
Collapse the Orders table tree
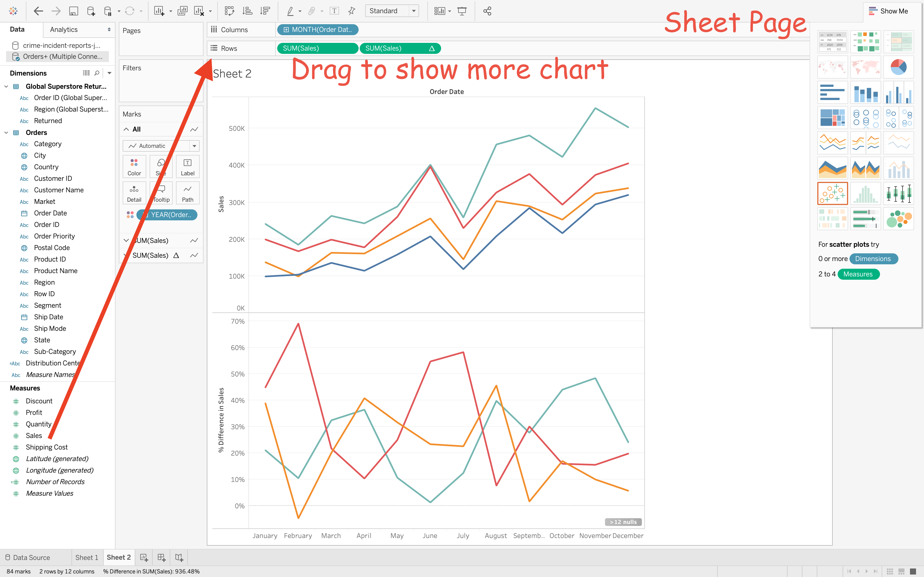(x=6, y=132)
